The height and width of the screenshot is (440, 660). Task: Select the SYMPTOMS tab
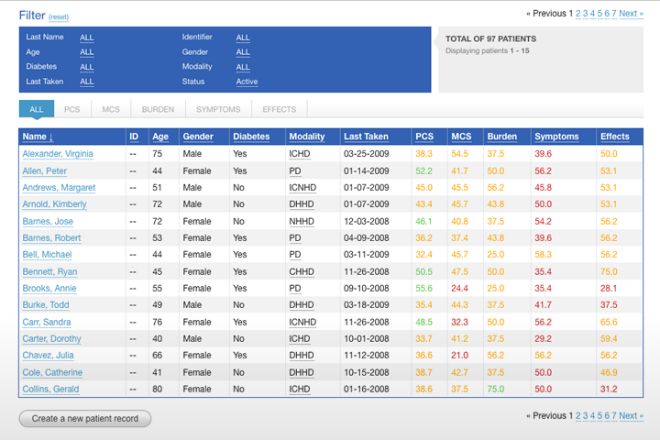click(x=218, y=109)
